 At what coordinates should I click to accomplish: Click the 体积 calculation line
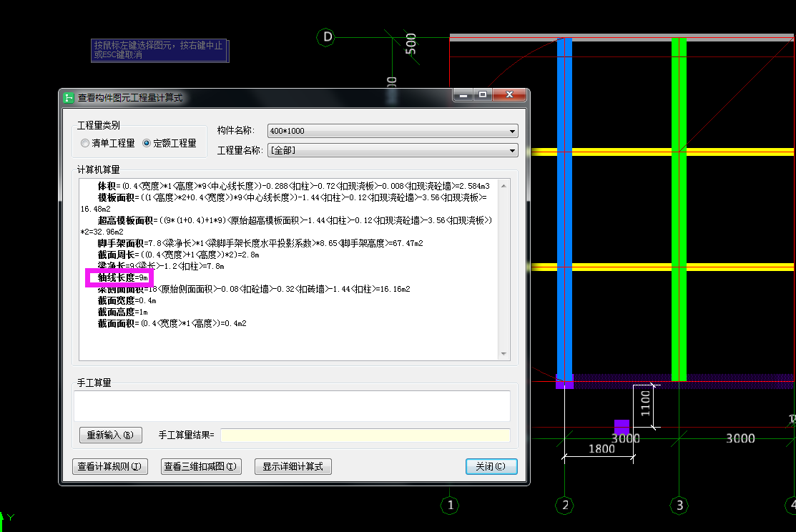(293, 187)
